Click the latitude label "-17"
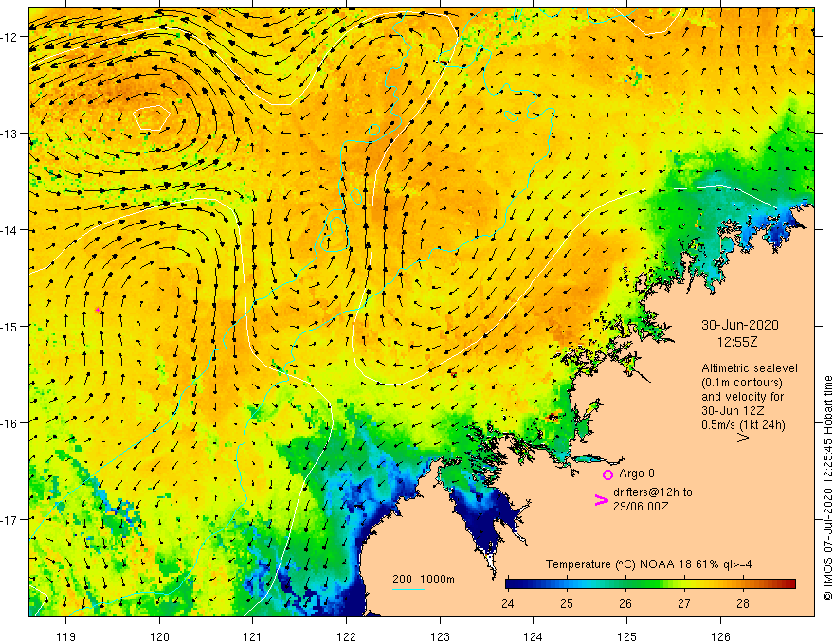 point(10,520)
